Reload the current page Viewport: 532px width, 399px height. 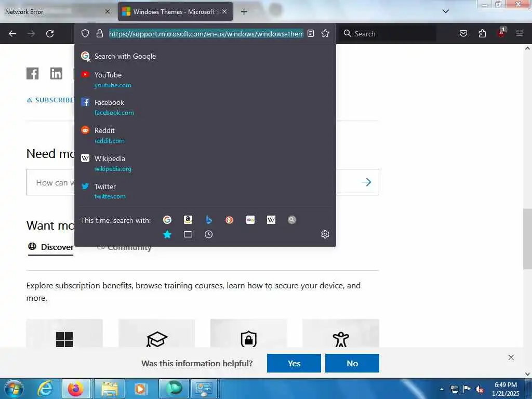click(50, 34)
